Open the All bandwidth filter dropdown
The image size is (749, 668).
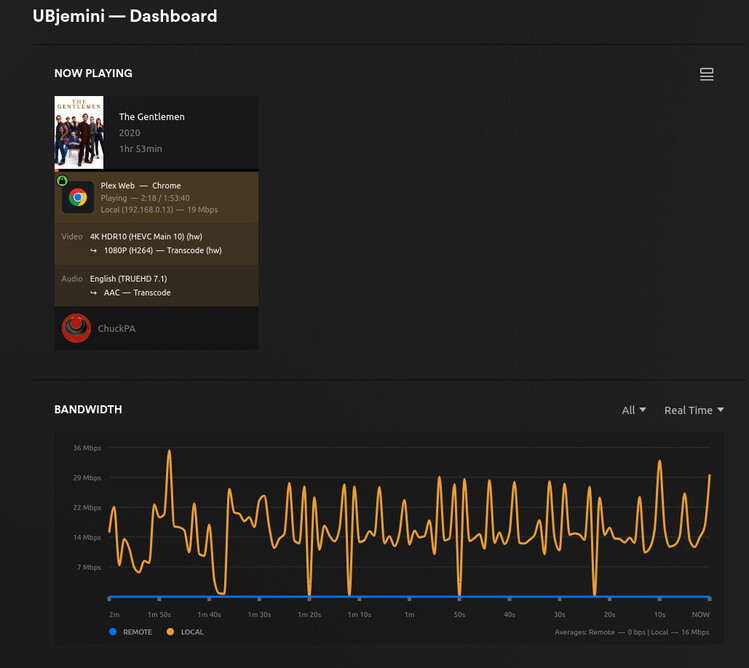pos(634,410)
